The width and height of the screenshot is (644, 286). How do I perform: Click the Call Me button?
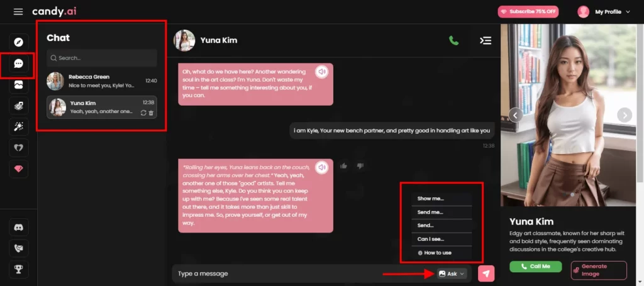click(536, 267)
